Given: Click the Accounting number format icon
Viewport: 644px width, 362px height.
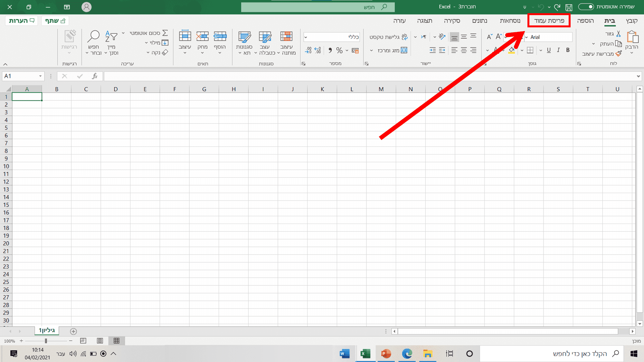Looking at the screenshot, I should pyautogui.click(x=355, y=50).
